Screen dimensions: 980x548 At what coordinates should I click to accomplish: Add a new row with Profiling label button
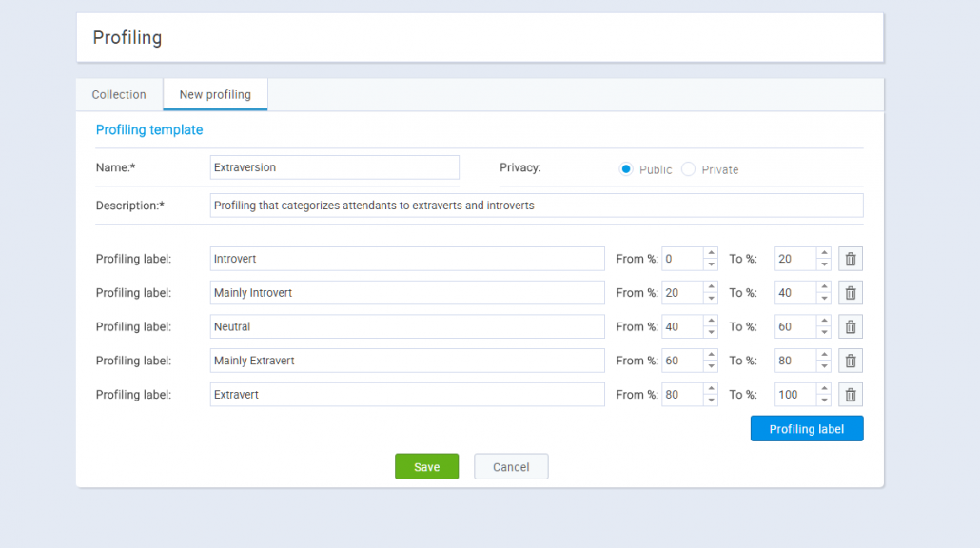click(806, 429)
